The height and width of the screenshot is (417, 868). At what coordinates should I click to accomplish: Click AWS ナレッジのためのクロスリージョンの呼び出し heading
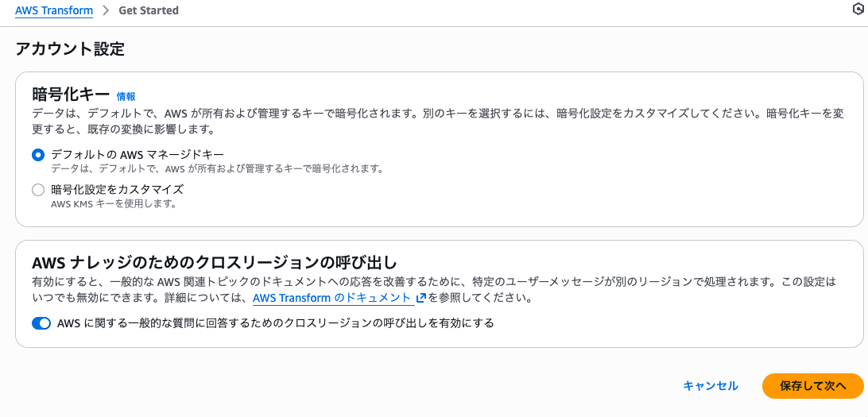215,262
